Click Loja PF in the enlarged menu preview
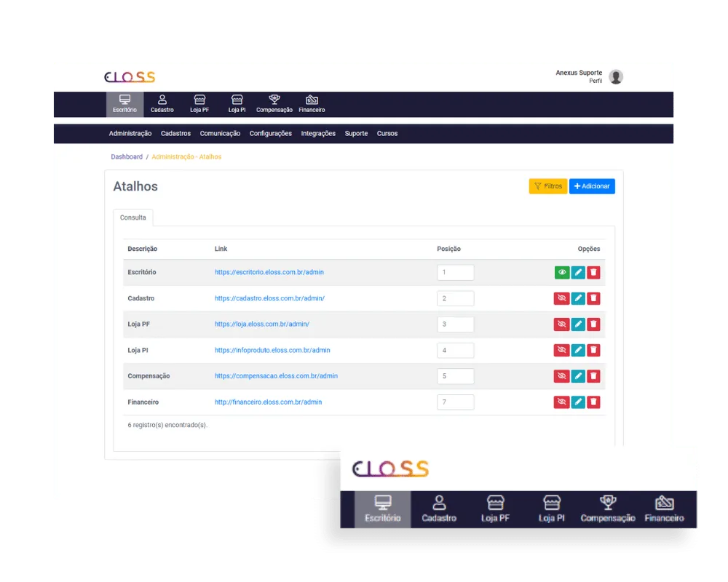This screenshot has width=728, height=582. pos(495,509)
